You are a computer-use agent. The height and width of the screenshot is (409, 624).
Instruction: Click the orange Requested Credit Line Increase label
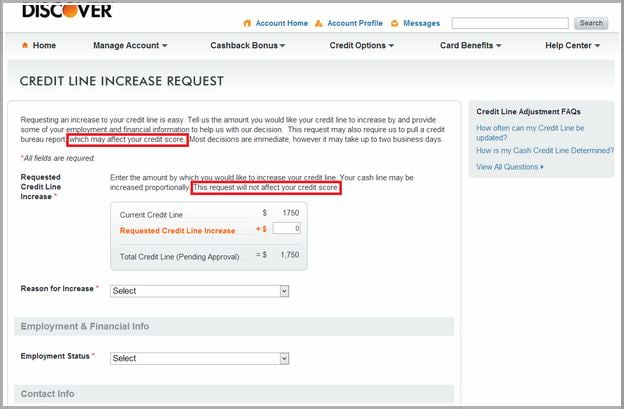click(x=177, y=231)
